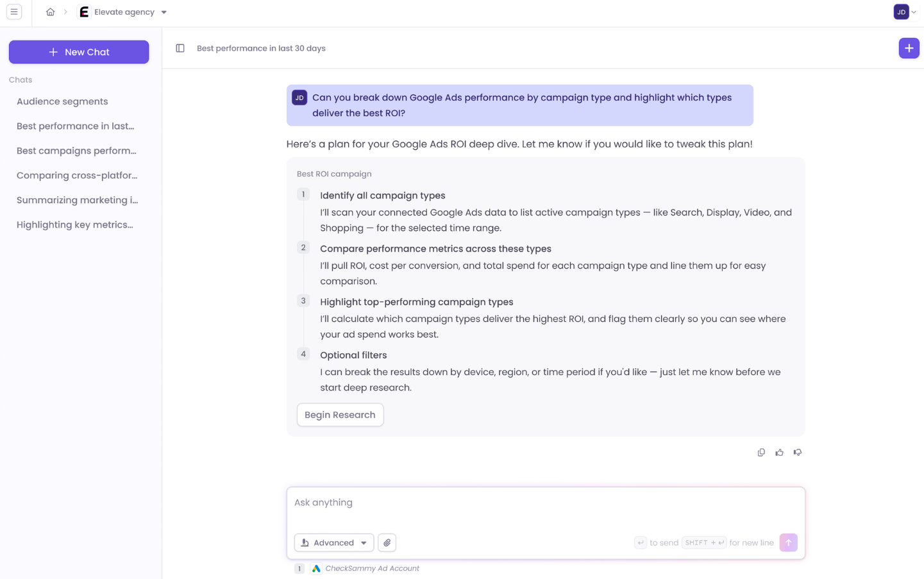Click the Best ROI campaign plan title

click(x=334, y=174)
